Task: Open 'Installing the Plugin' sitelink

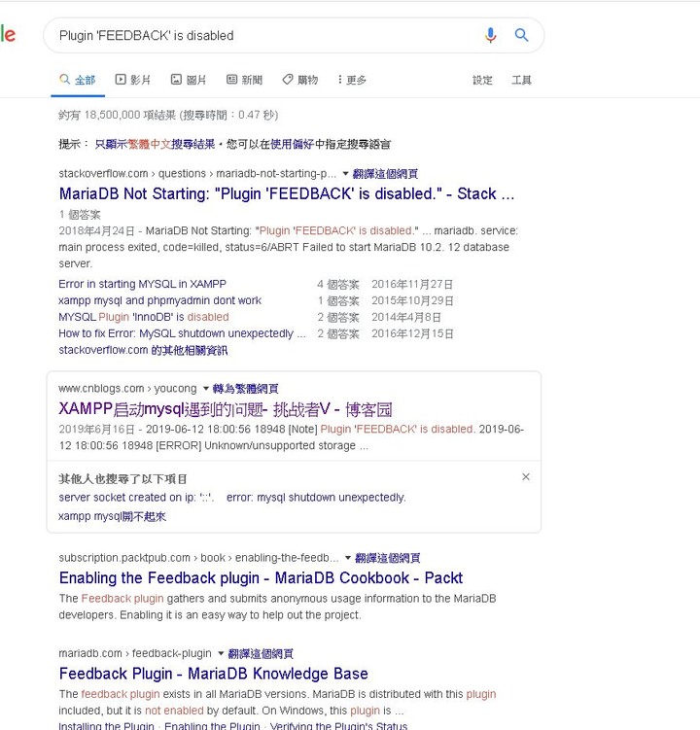Action: coord(106,725)
